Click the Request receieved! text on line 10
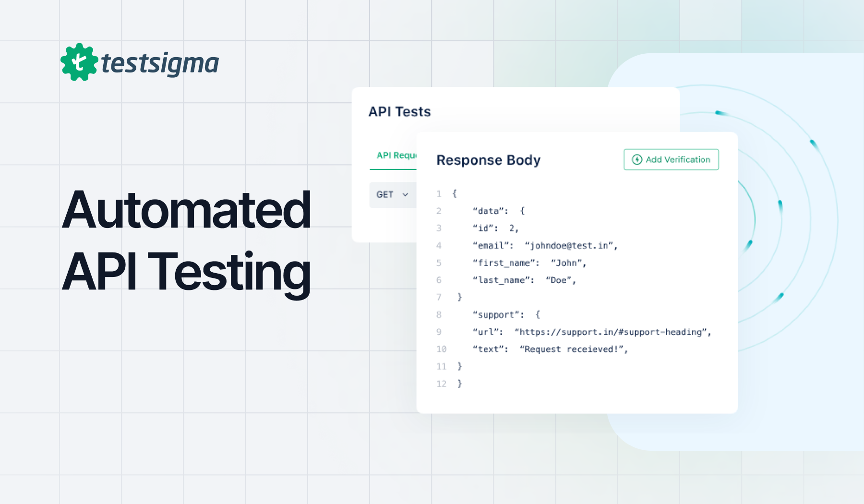Viewport: 864px width, 504px height. [573, 349]
